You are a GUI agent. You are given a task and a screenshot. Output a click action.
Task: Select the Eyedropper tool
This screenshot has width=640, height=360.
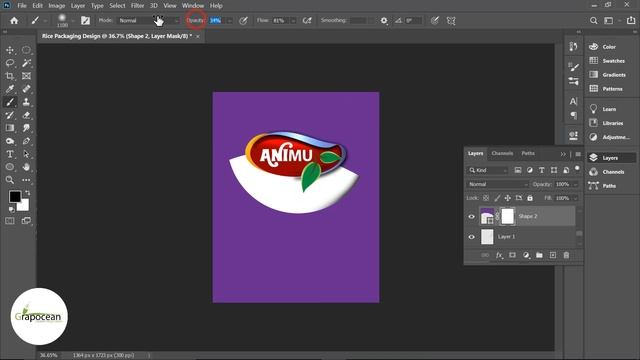coord(10,89)
